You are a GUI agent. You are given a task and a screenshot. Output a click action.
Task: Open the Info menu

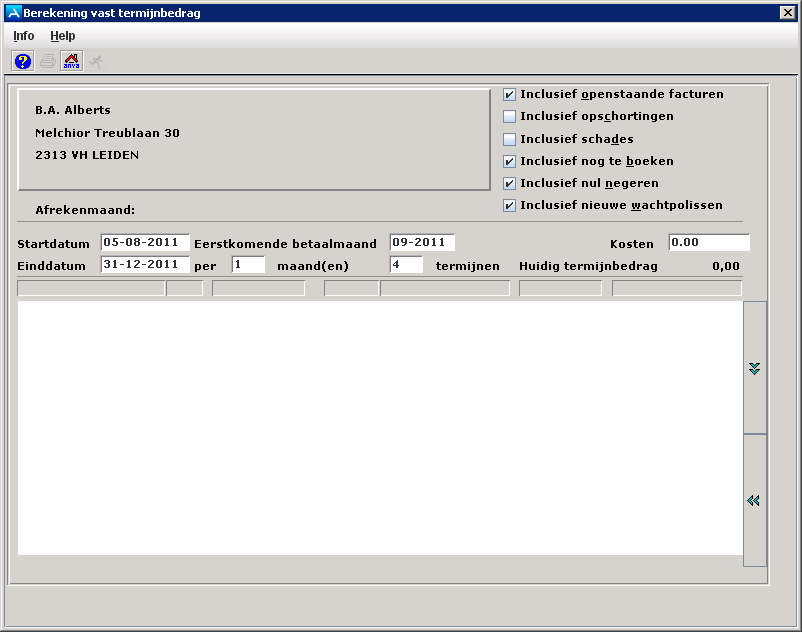[23, 36]
